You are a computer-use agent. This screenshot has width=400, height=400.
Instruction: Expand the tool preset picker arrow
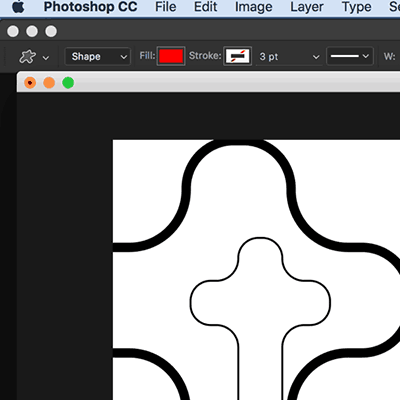(46, 58)
